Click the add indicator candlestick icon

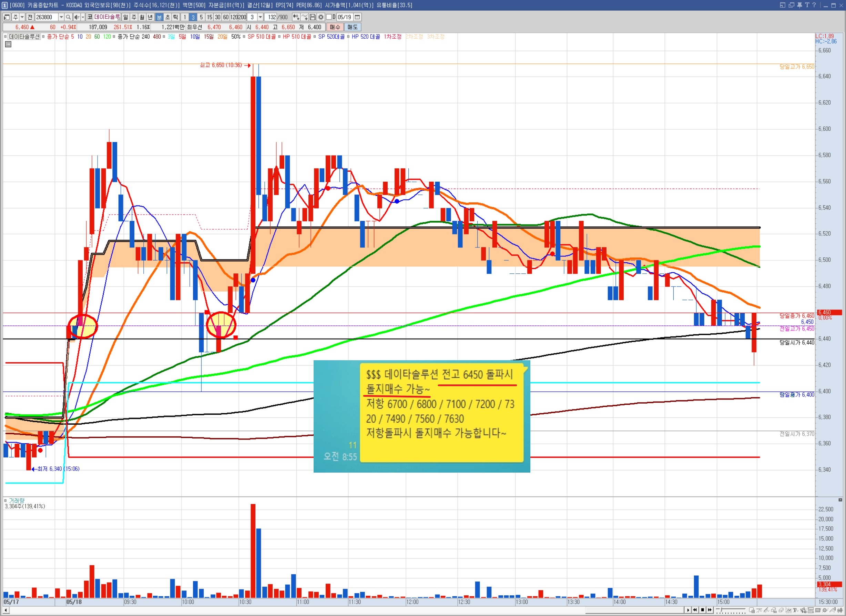tap(296, 17)
